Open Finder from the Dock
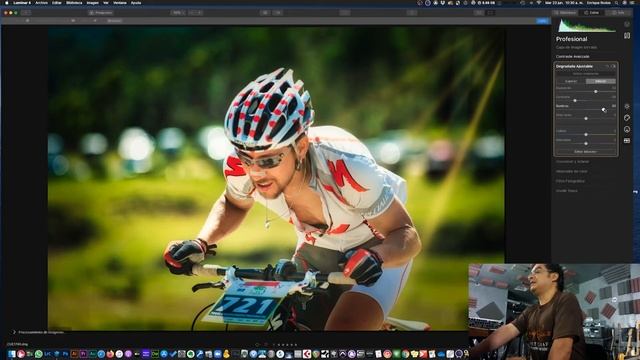Screen dimensions: 640x360 11,354
